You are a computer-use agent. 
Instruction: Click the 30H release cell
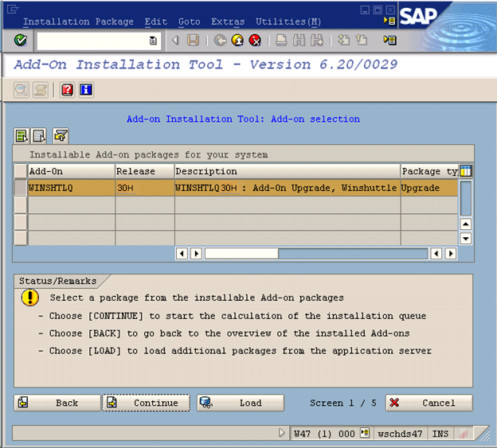[145, 188]
